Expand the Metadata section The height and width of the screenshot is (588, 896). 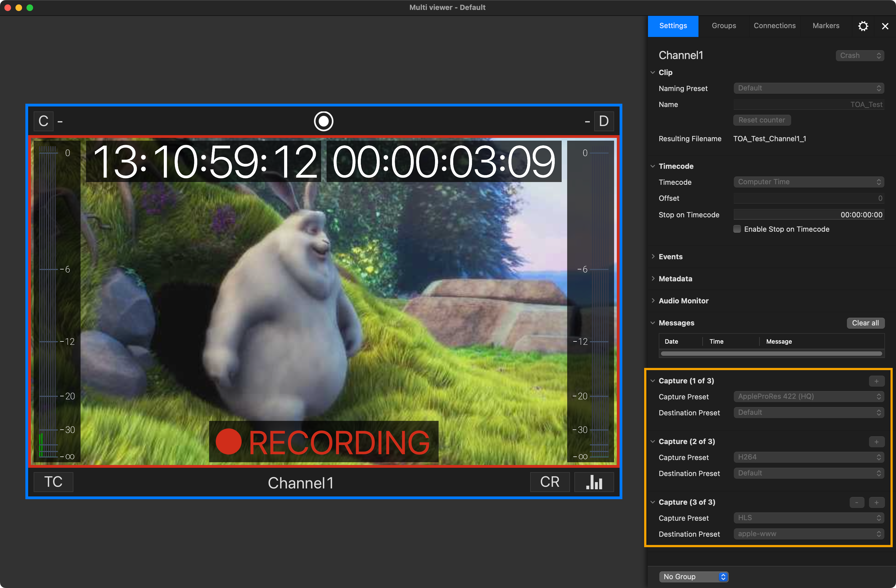pos(653,279)
